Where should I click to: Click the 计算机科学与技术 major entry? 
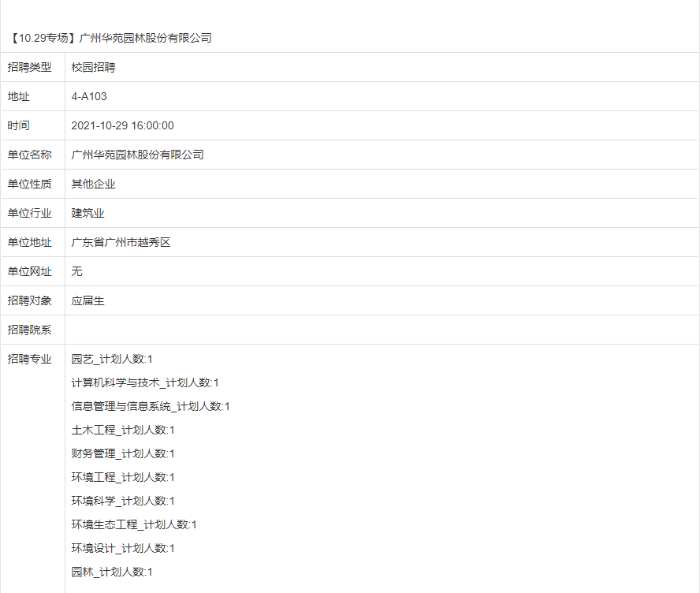tap(145, 383)
